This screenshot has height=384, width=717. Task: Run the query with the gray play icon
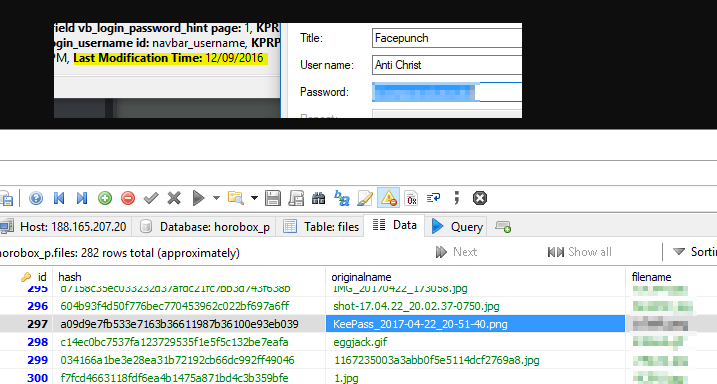point(198,198)
